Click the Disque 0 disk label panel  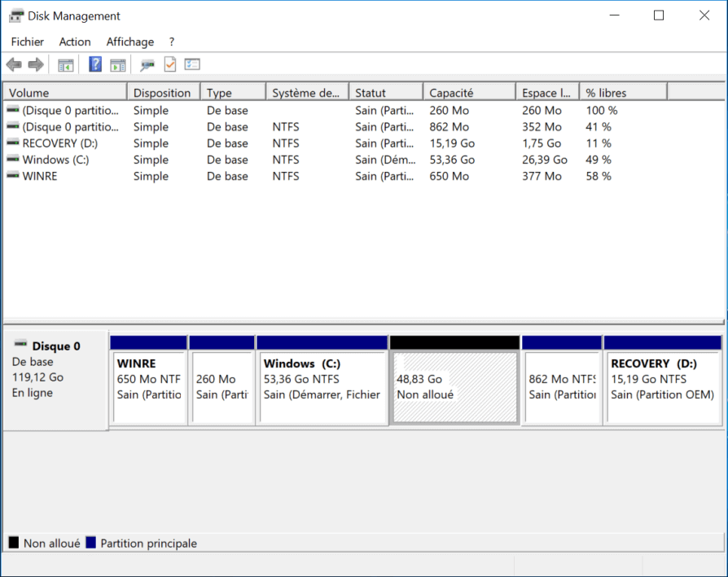pyautogui.click(x=55, y=379)
